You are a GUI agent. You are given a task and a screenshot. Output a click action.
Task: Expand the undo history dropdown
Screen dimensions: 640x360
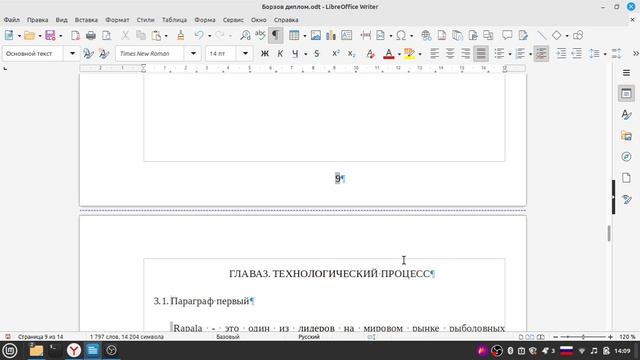(209, 36)
